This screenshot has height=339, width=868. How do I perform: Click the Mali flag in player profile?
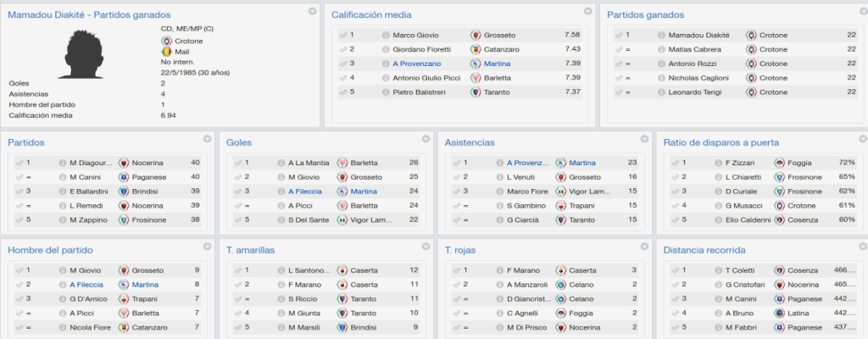point(166,52)
